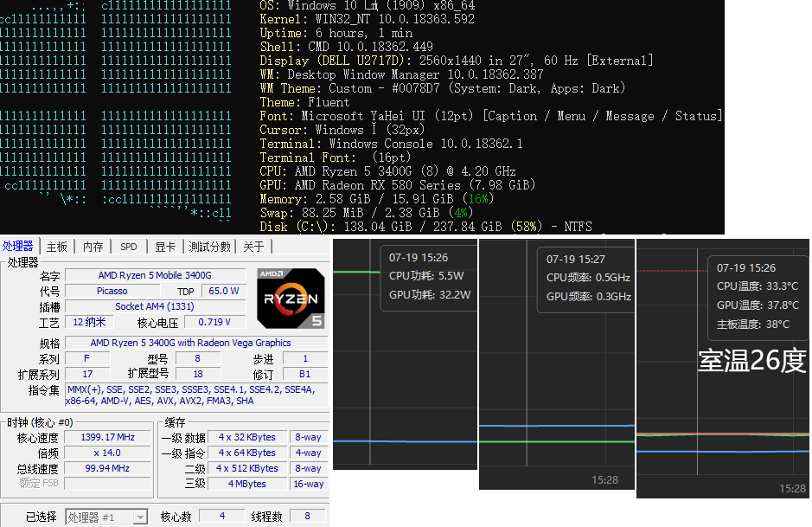Click the thread count value 8
Viewport: 812px width, 527px height.
[308, 516]
